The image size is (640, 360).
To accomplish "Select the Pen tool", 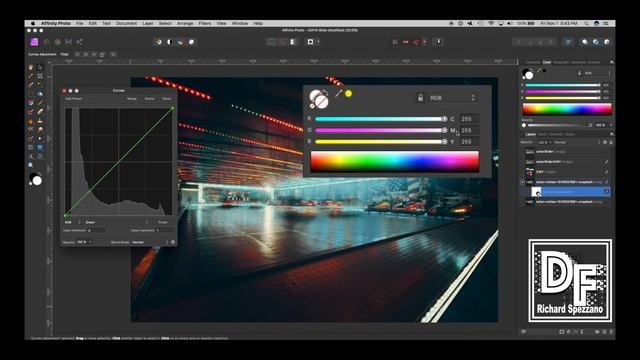I will (x=31, y=138).
